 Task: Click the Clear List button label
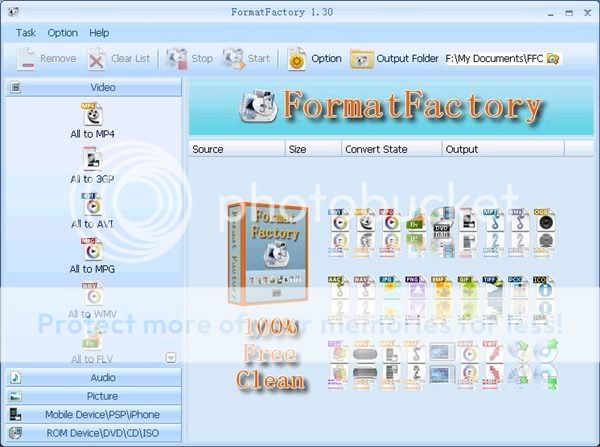coord(130,59)
